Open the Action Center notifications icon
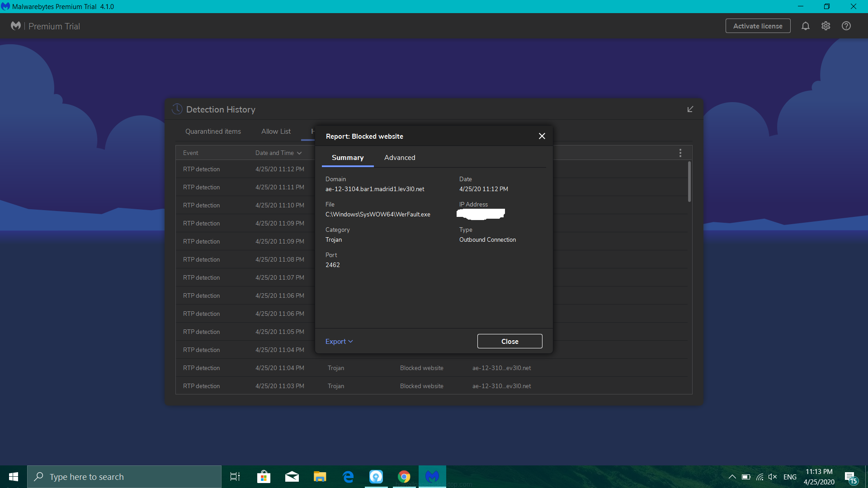 pyautogui.click(x=850, y=477)
